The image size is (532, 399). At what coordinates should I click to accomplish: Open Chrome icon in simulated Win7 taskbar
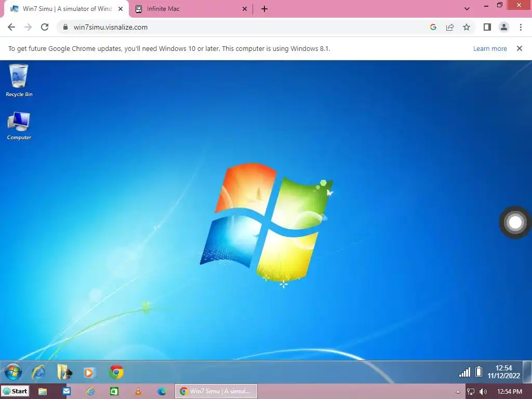tap(116, 373)
